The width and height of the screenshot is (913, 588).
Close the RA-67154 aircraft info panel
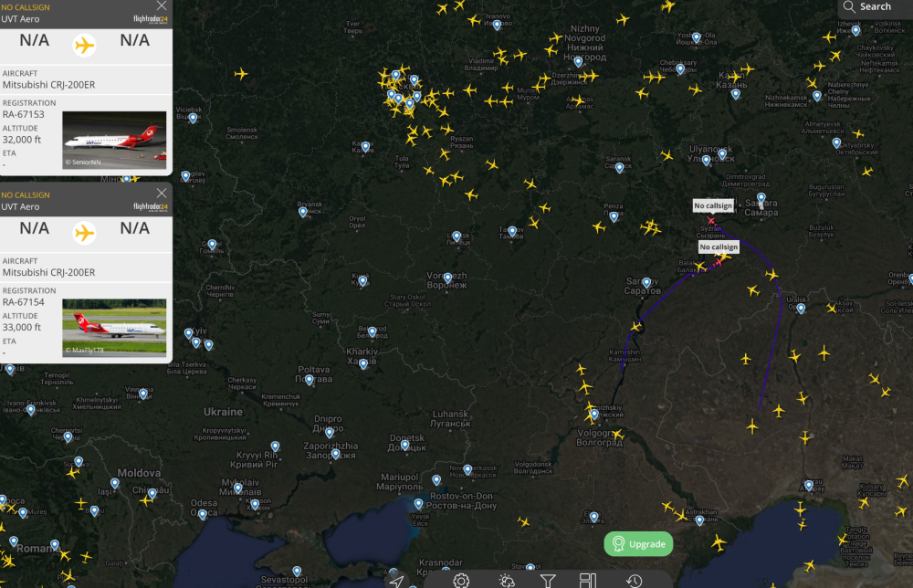point(162,193)
